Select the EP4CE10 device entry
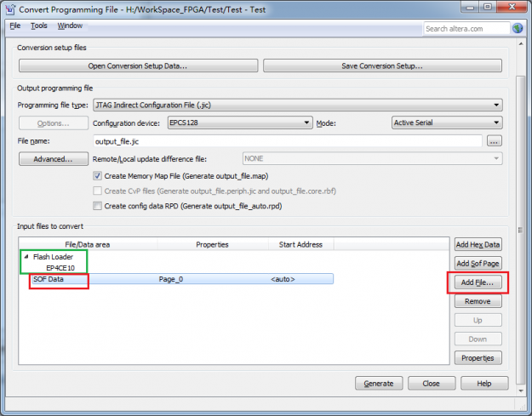532x416 pixels. pos(60,268)
